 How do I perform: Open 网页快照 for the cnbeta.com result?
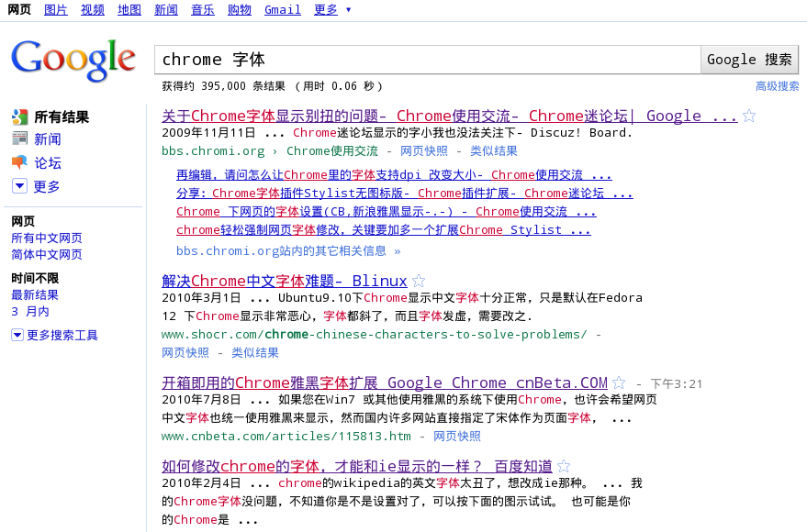coord(457,437)
